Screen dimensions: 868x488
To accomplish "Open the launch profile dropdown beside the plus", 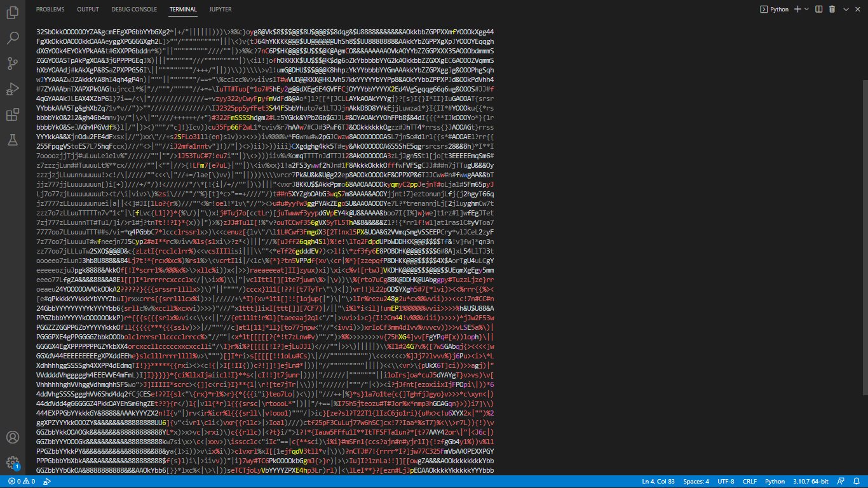I will point(806,10).
